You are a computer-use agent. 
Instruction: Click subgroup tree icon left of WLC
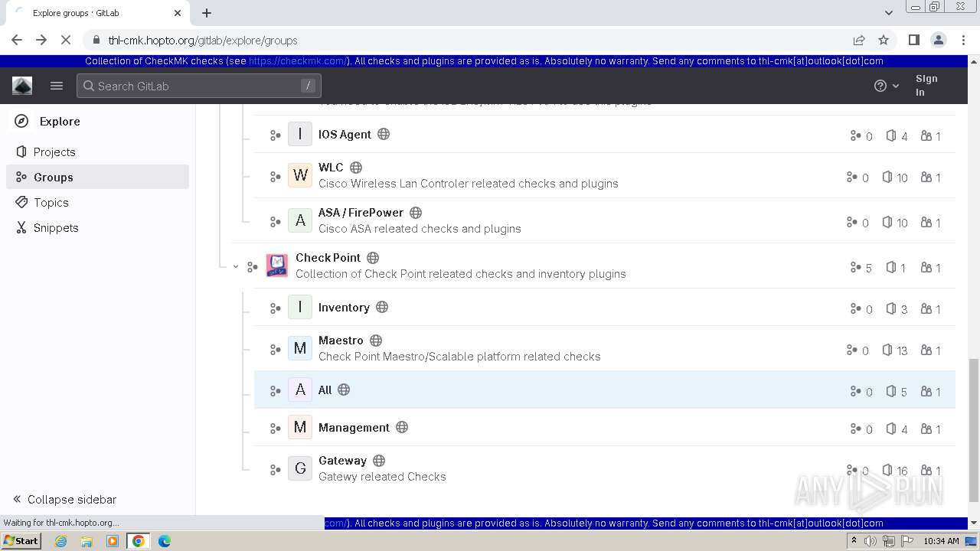pos(276,177)
